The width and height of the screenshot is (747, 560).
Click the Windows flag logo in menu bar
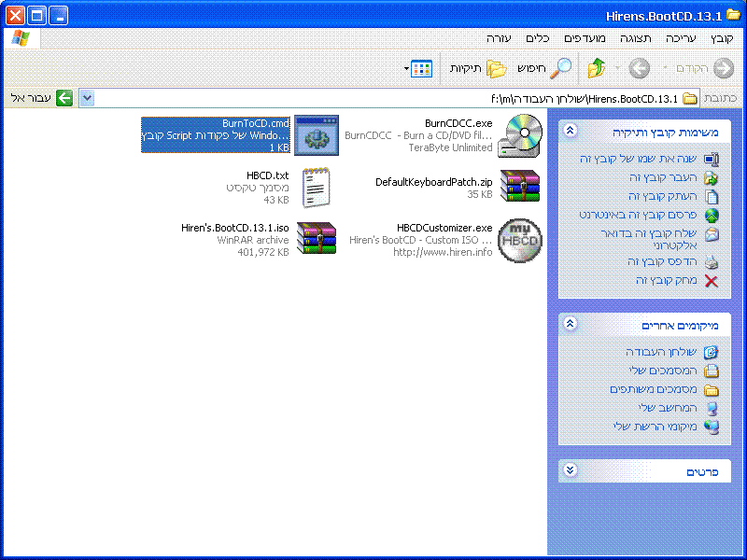click(21, 38)
